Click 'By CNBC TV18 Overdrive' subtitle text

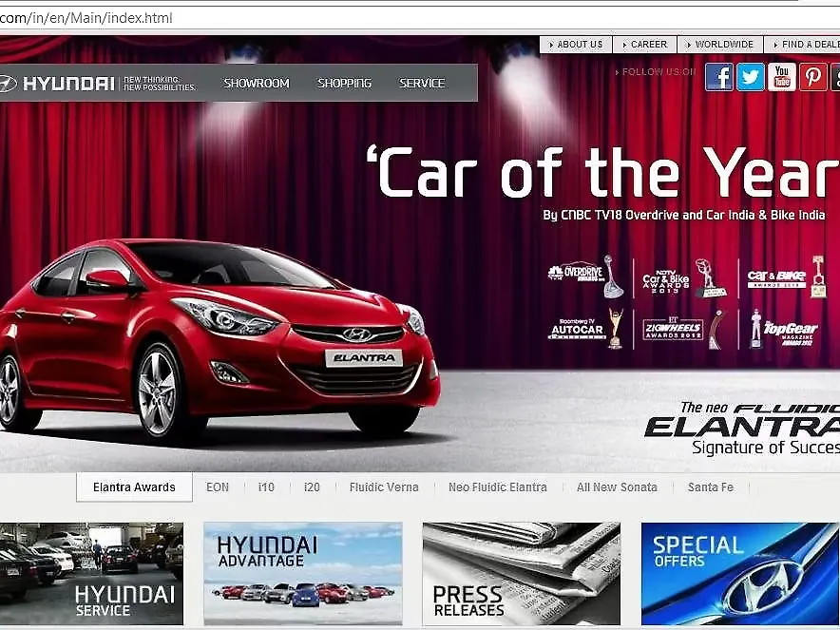click(x=683, y=215)
